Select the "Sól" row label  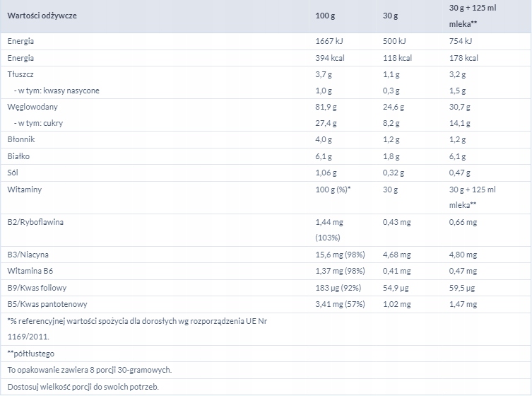[x=13, y=173]
